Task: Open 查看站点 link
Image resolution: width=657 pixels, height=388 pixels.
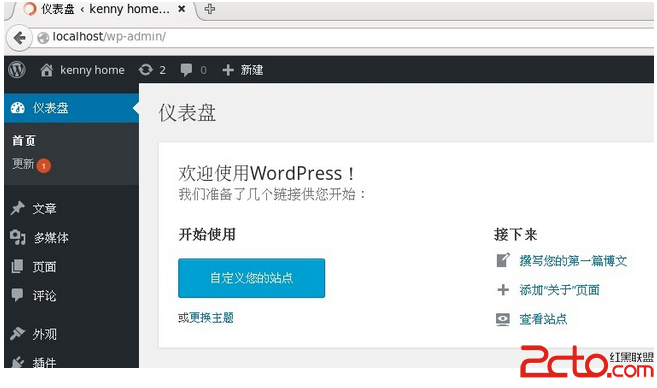Action: tap(543, 319)
